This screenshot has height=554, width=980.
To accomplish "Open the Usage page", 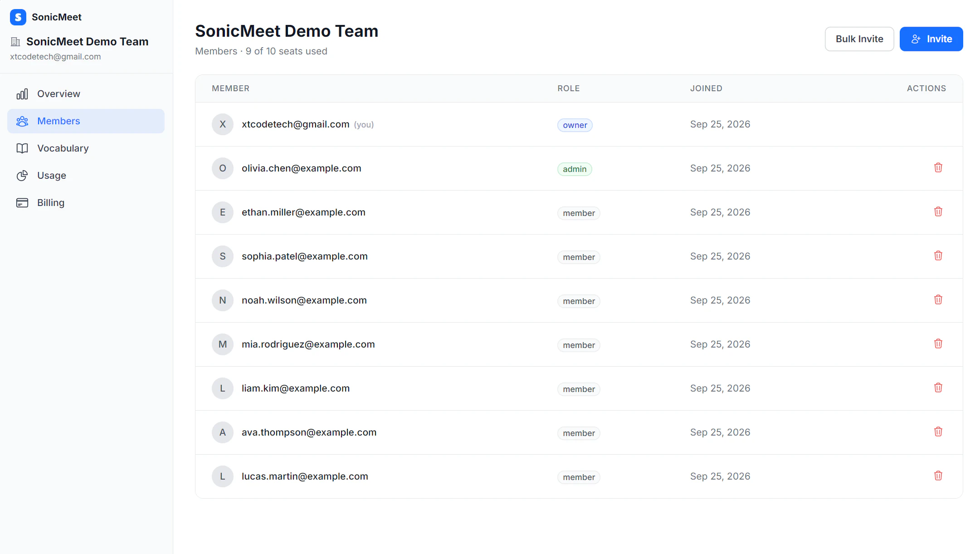I will click(86, 176).
